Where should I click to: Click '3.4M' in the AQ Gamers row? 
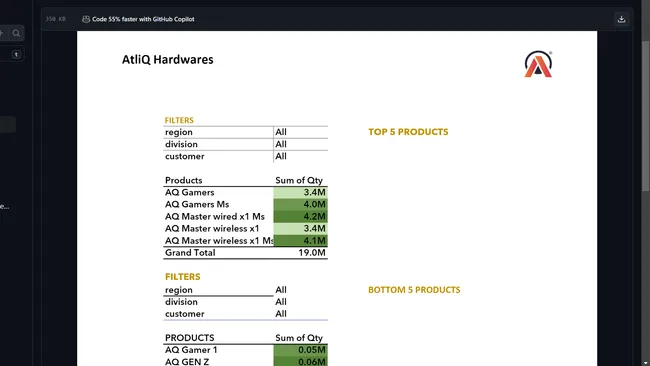(x=314, y=192)
